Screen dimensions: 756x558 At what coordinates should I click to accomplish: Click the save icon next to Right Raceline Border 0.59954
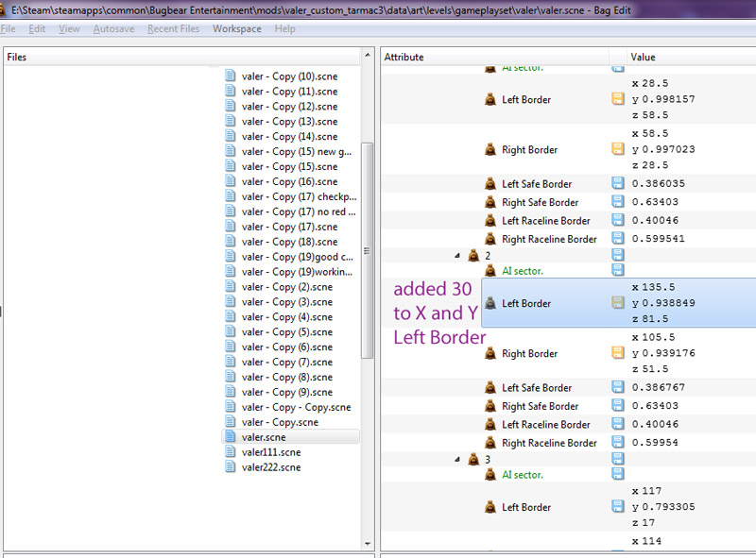[618, 442]
